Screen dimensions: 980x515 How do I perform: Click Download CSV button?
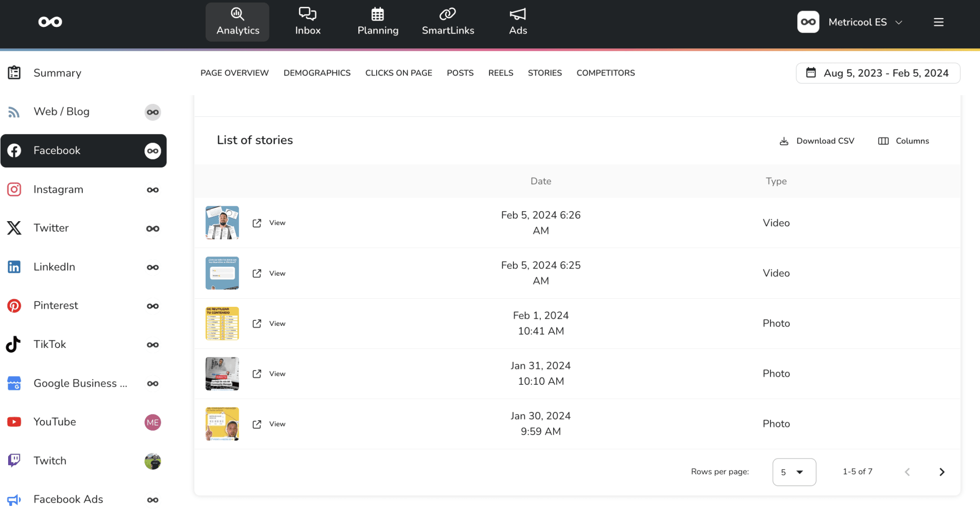(x=817, y=141)
